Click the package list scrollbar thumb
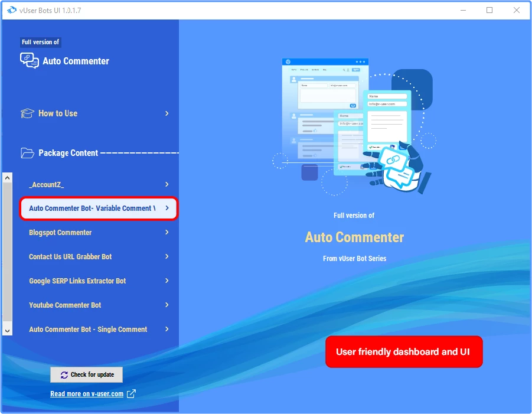Viewport: 532px width, 414px height. [8, 252]
